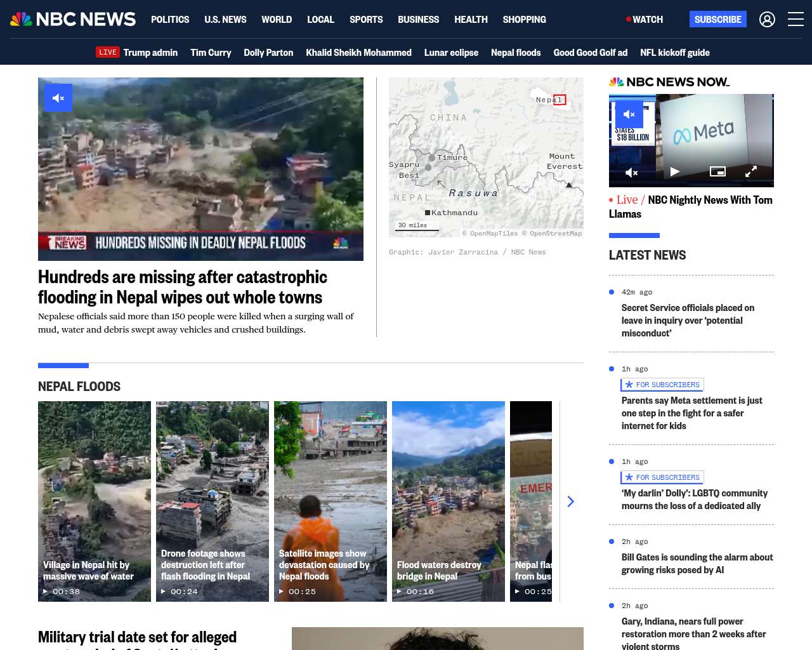Open Gary, Indiana power restoration story
Image resolution: width=812 pixels, height=650 pixels.
(693, 633)
